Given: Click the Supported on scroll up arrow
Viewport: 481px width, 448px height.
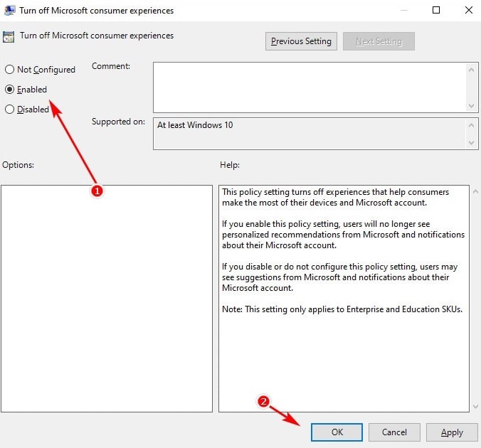Looking at the screenshot, I should (472, 125).
